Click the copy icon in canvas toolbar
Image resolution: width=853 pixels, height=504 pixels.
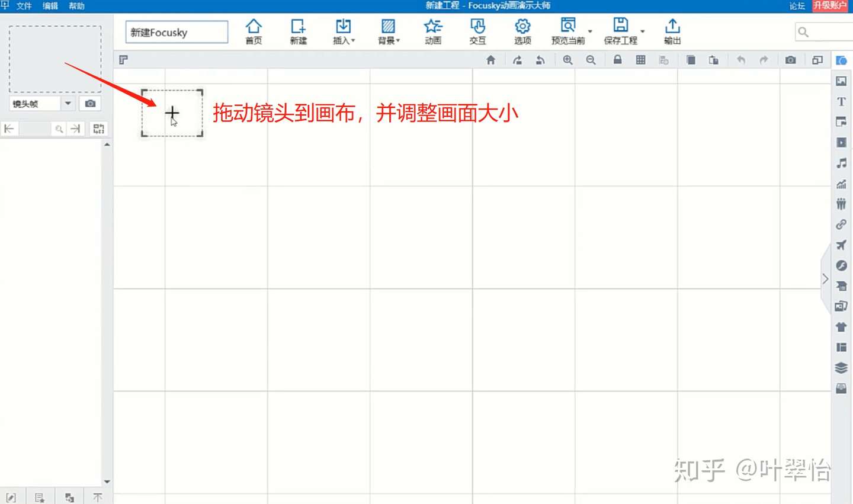pyautogui.click(x=691, y=60)
